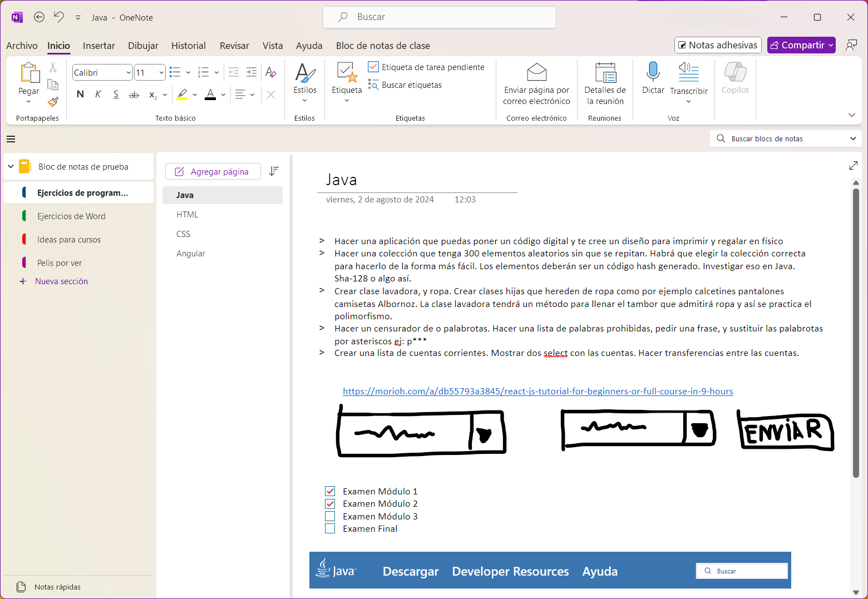Uncheck Examen Módulo 1
The image size is (868, 599).
point(330,491)
